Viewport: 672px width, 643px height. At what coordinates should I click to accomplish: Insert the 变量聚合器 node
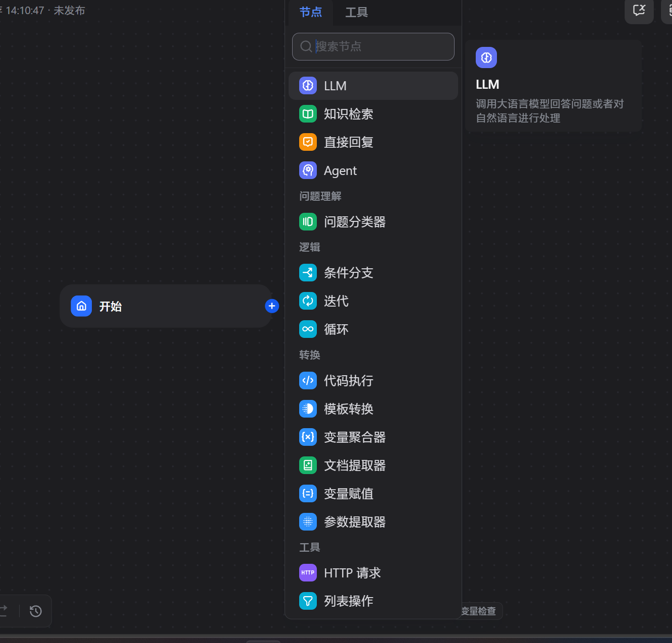pyautogui.click(x=373, y=437)
